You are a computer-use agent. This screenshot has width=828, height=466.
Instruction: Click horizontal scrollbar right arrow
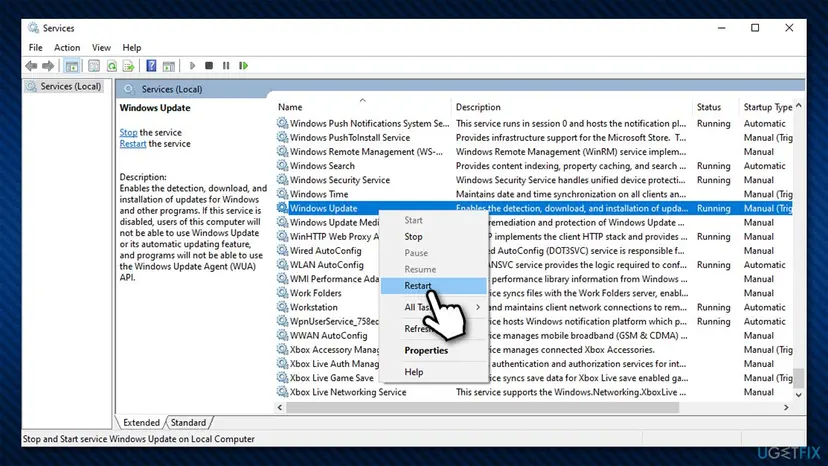(786, 407)
